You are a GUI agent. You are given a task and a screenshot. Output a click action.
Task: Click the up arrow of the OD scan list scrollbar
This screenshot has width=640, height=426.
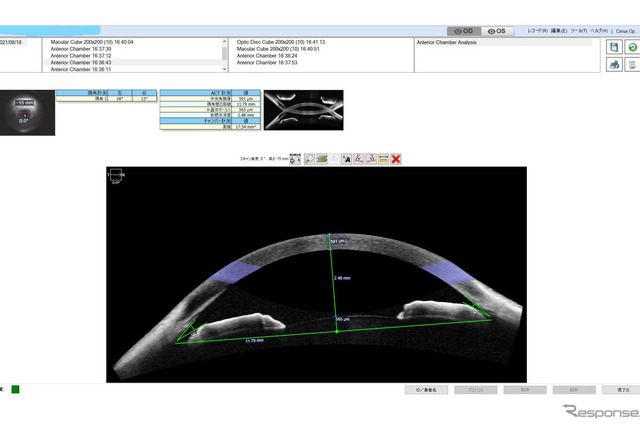click(x=224, y=42)
